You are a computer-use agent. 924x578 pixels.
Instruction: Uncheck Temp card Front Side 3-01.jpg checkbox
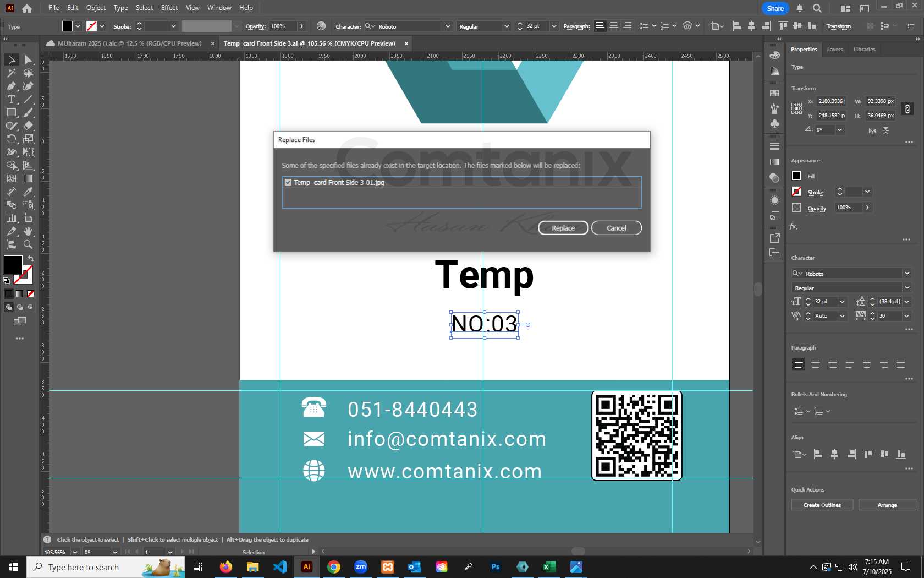tap(288, 182)
